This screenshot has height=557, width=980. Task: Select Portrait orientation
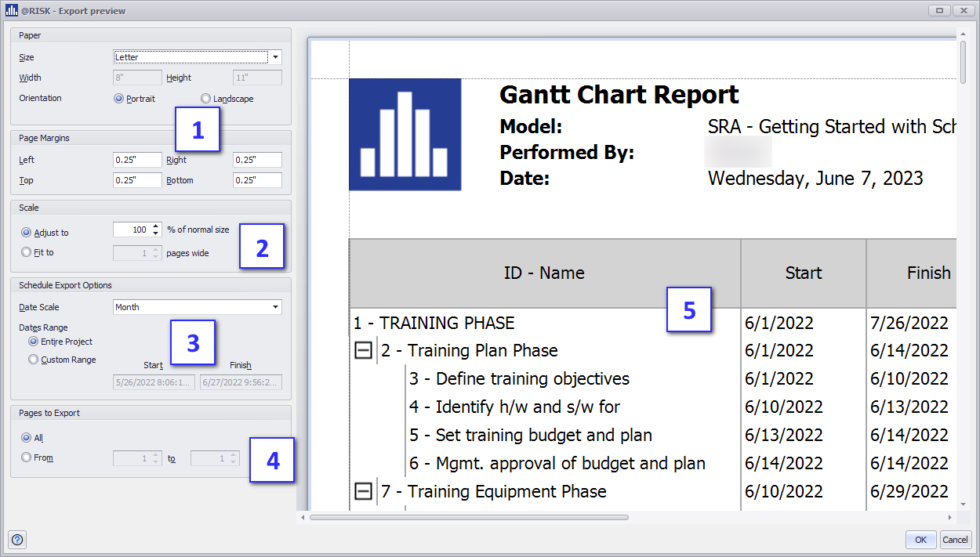(119, 99)
